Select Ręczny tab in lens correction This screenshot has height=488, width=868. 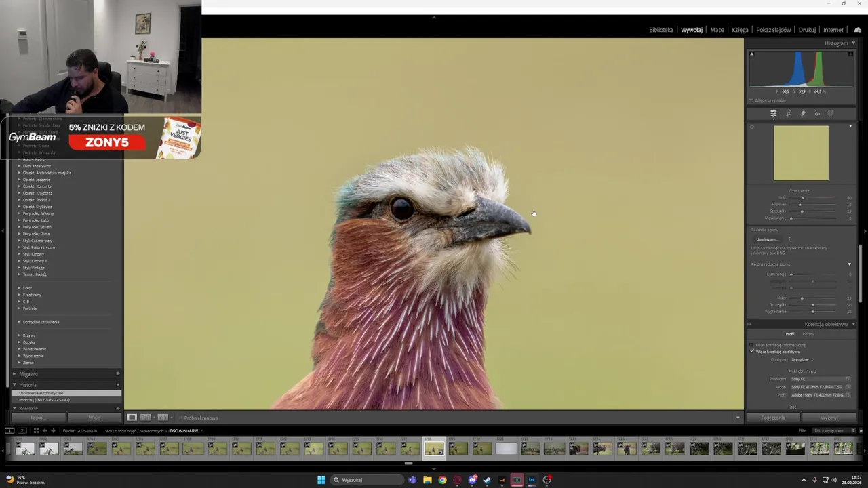pos(808,334)
